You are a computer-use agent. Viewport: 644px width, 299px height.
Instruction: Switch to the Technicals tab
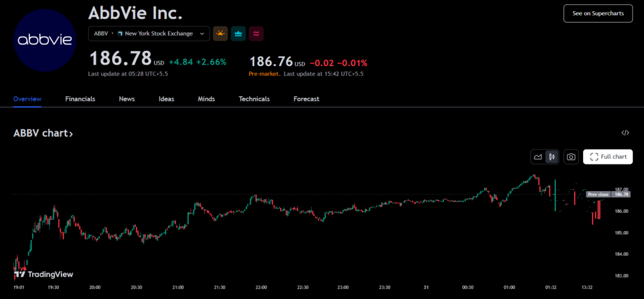pyautogui.click(x=254, y=99)
